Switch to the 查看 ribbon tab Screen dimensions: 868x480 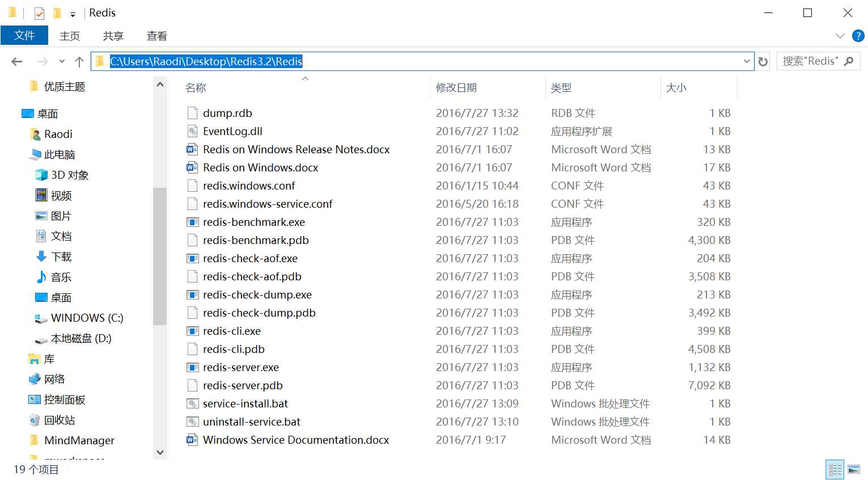(x=157, y=36)
